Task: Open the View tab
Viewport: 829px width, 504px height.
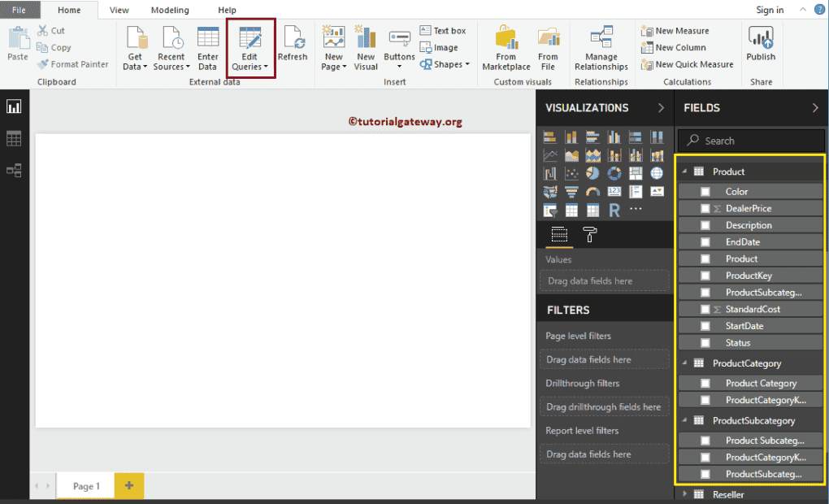Action: pyautogui.click(x=119, y=10)
